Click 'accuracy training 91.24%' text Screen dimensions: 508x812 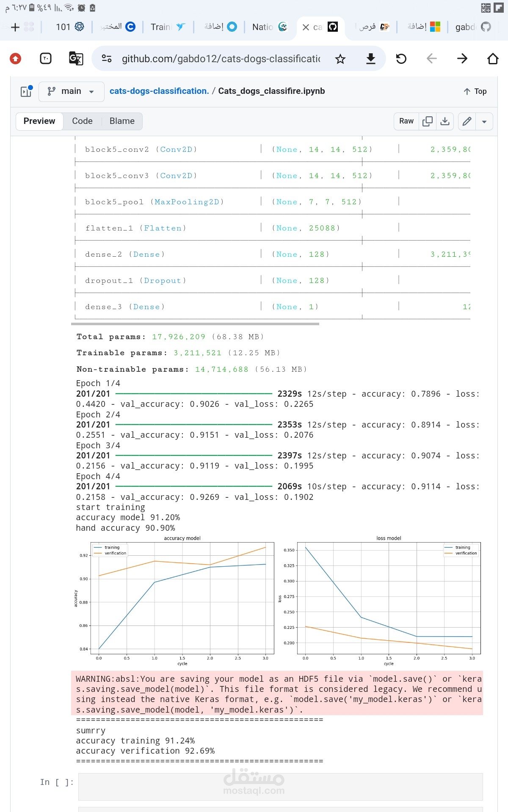[135, 741]
